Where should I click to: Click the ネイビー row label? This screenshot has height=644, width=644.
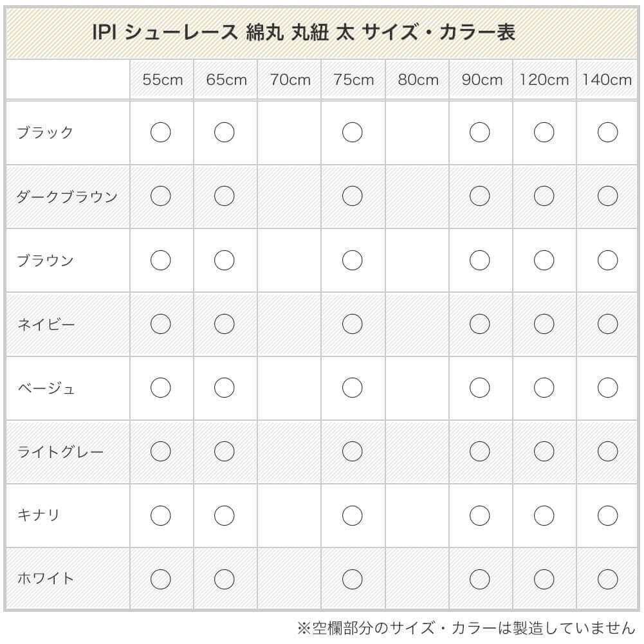[46, 324]
